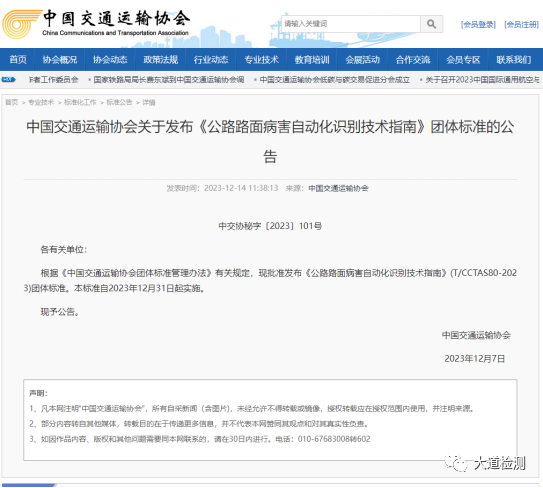The image size is (543, 488).
Task: Open the 教育培训 navigation menu item
Action: [312, 60]
